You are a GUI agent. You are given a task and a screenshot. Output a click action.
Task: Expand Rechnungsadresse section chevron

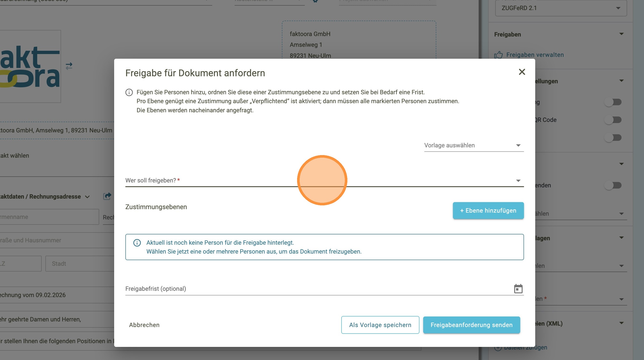(87, 197)
